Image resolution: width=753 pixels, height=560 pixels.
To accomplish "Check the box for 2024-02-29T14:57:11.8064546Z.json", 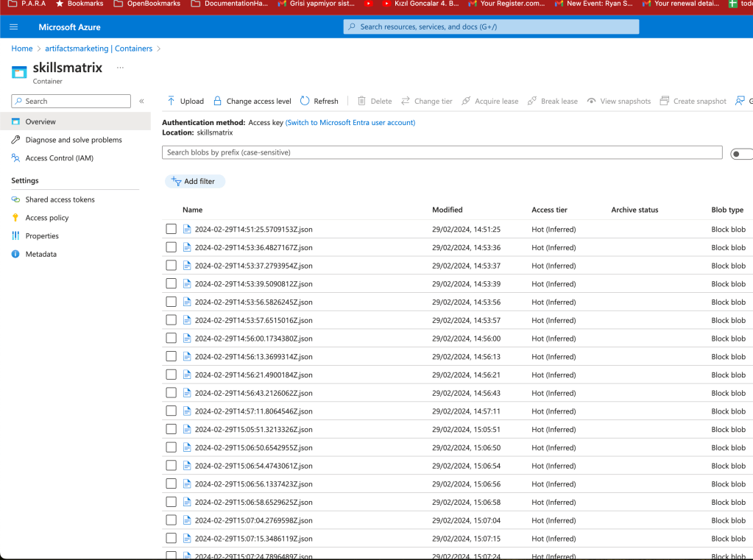I will click(171, 411).
